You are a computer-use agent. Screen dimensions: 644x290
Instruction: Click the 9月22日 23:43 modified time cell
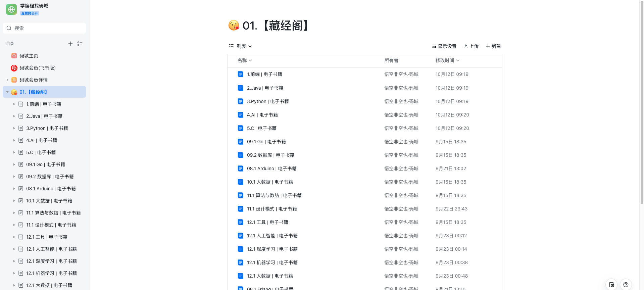[451, 209]
